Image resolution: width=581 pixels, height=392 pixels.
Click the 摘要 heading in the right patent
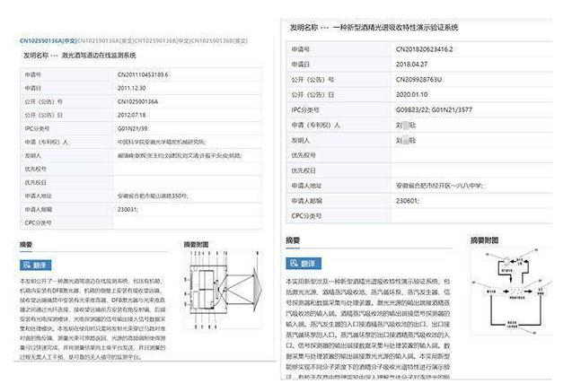293,240
